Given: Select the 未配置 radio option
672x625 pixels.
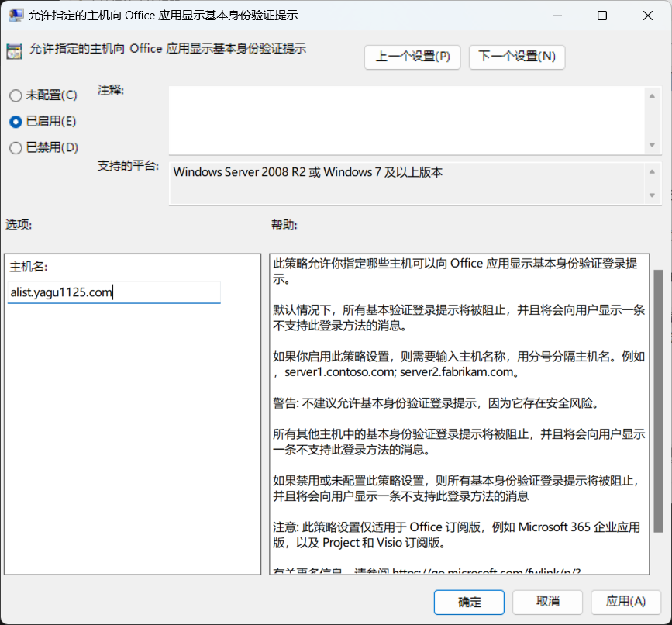Looking at the screenshot, I should tap(16, 95).
